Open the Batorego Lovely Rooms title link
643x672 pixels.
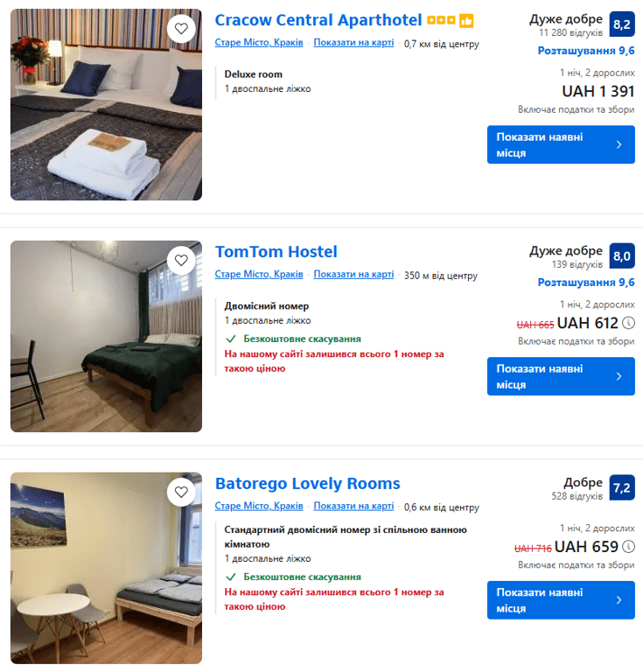tap(308, 483)
